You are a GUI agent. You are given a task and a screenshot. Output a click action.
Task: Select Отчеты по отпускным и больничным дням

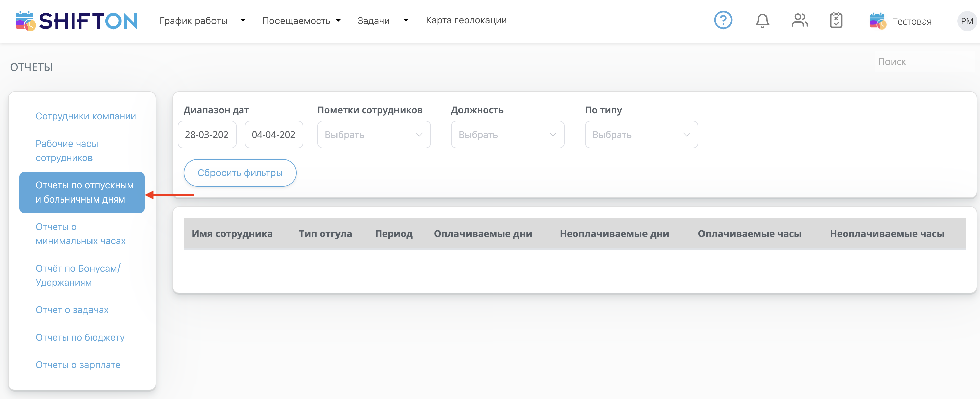point(82,192)
